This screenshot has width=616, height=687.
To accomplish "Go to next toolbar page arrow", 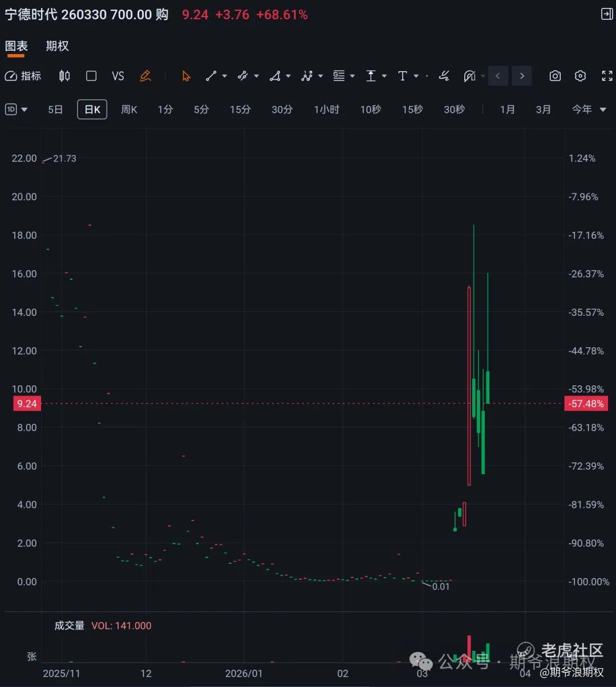I will pyautogui.click(x=522, y=76).
